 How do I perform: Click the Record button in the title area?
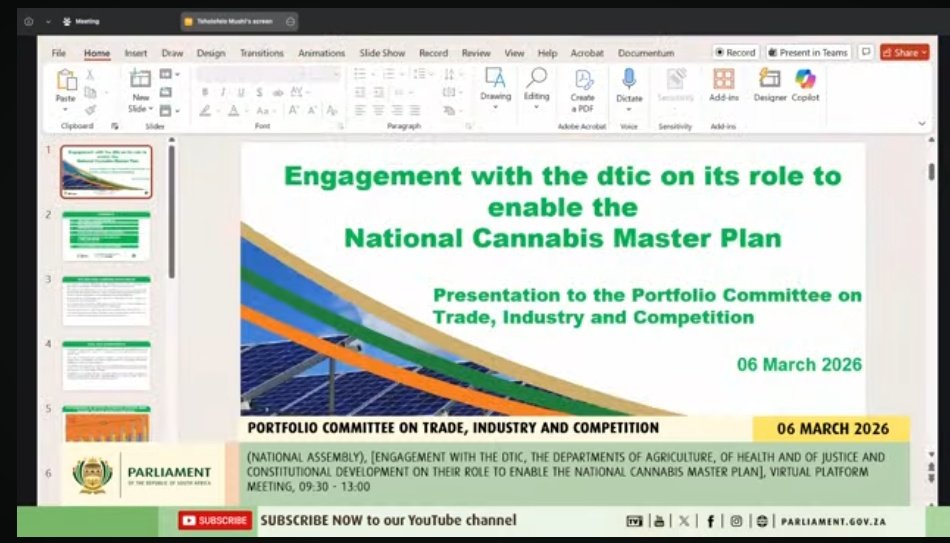click(736, 53)
